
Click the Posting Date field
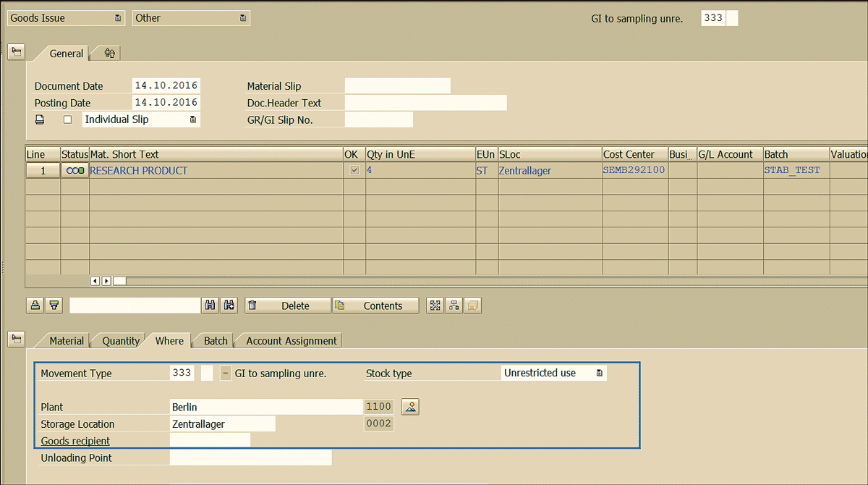(166, 102)
